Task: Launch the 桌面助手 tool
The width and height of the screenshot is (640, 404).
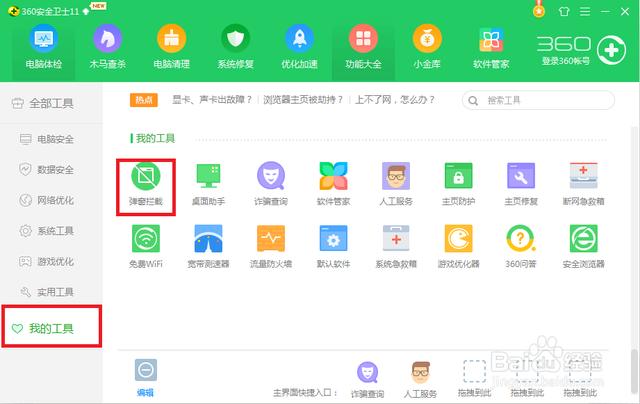Action: [209, 184]
